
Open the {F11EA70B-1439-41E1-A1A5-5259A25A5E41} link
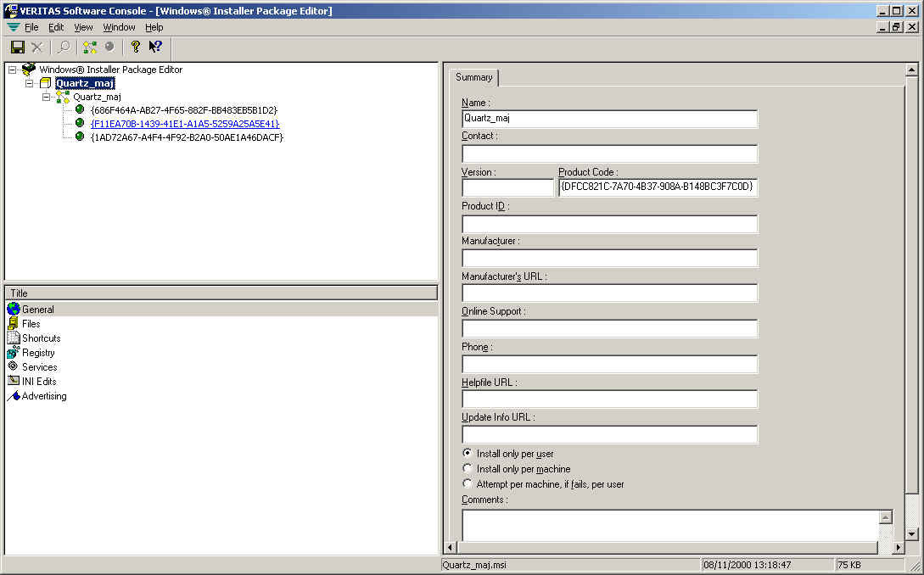click(x=185, y=124)
